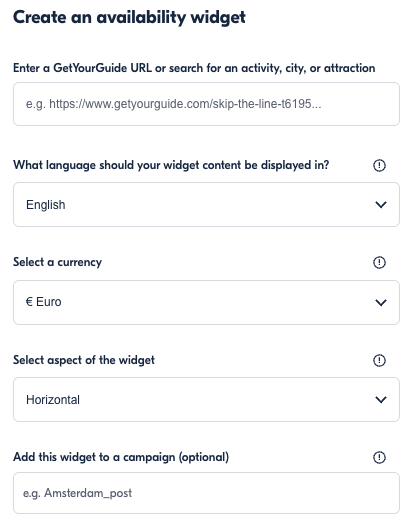Focus the GetYourGuide URL search input field
The width and height of the screenshot is (413, 532).
point(206,104)
